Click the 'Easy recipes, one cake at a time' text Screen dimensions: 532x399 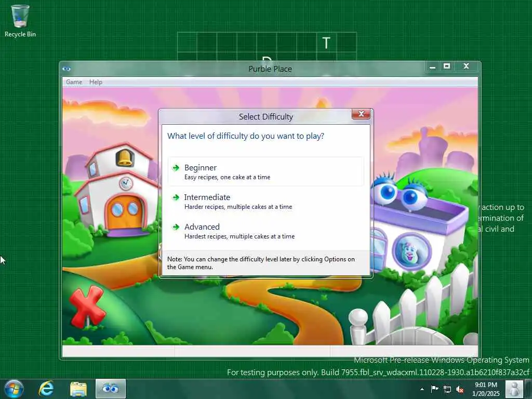228,177
